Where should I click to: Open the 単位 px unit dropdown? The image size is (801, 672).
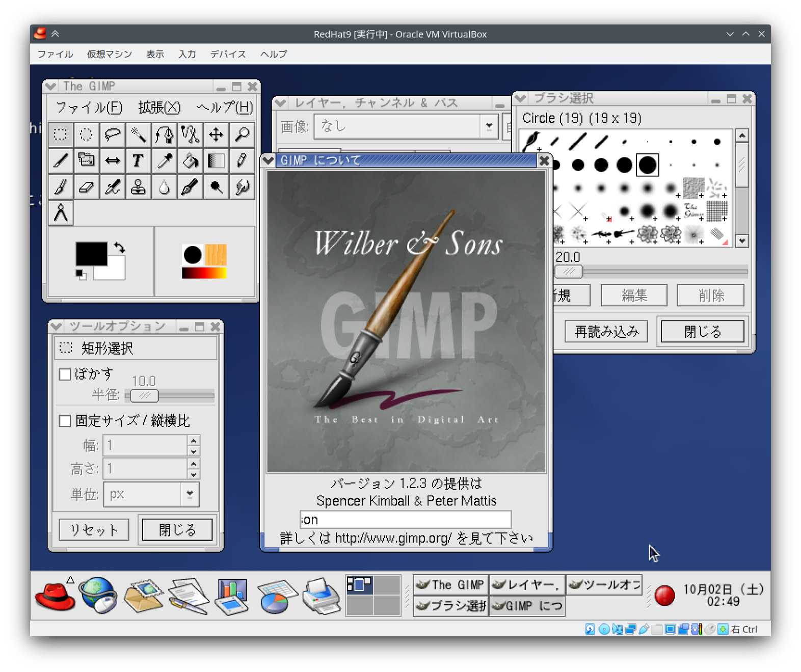coord(190,494)
